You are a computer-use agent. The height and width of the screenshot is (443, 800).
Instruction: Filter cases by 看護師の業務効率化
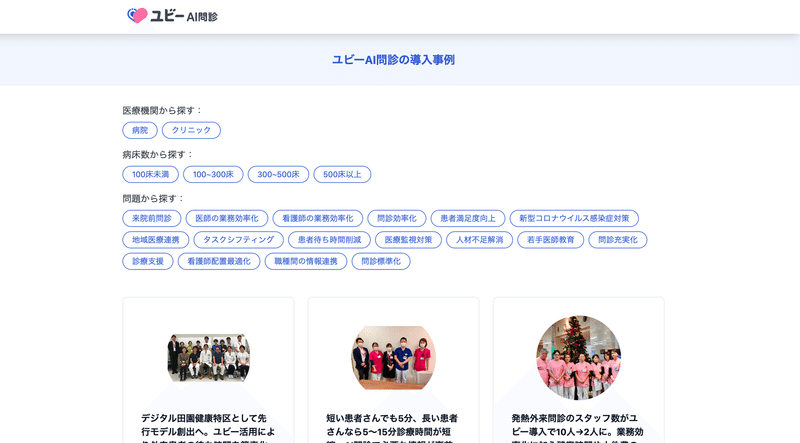(318, 218)
